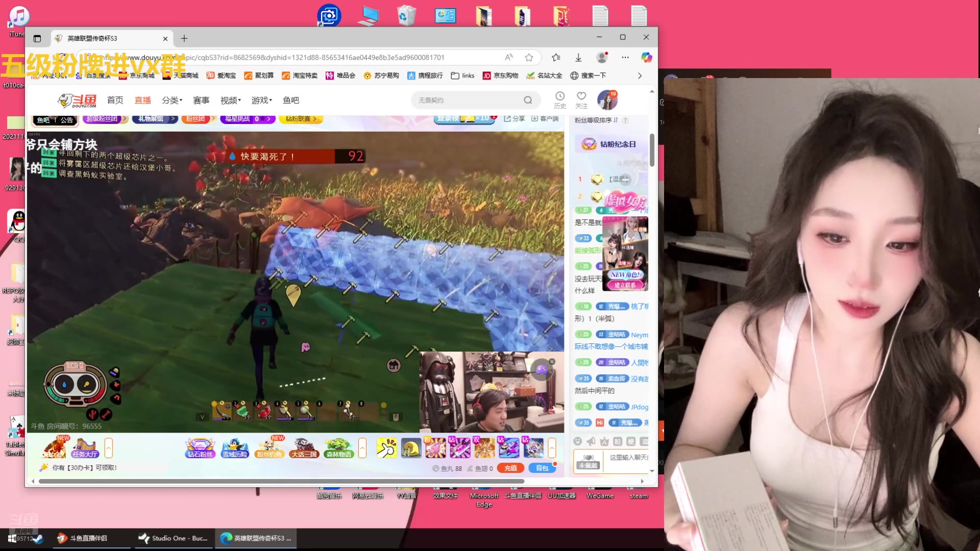Show more bookmarks chevron in favorites bar
Screen dimensions: 980x551
coord(640,76)
